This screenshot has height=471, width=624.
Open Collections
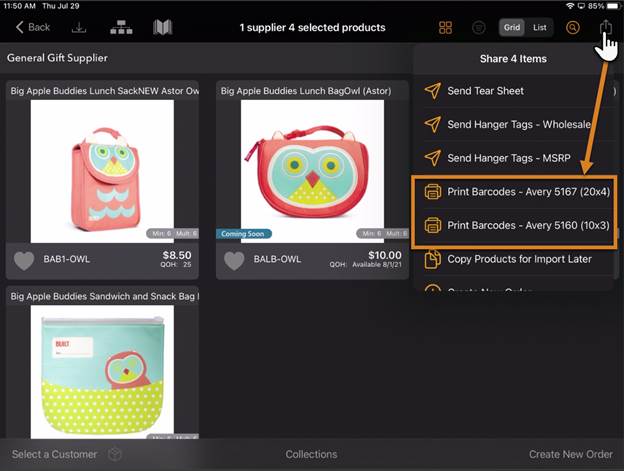(311, 454)
